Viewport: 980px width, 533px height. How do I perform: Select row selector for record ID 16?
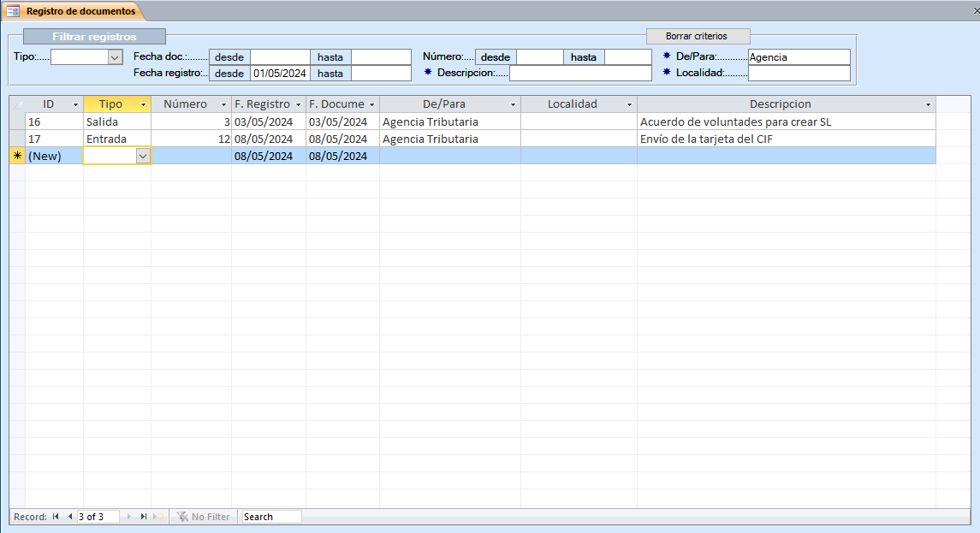coord(17,121)
